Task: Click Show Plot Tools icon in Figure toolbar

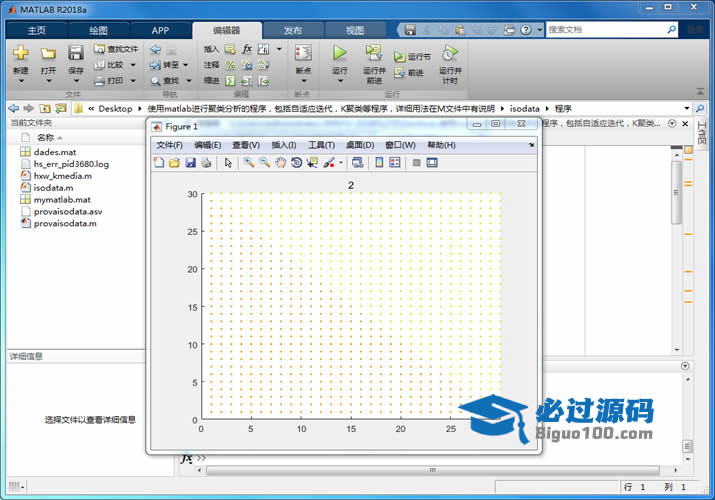Action: (x=432, y=163)
